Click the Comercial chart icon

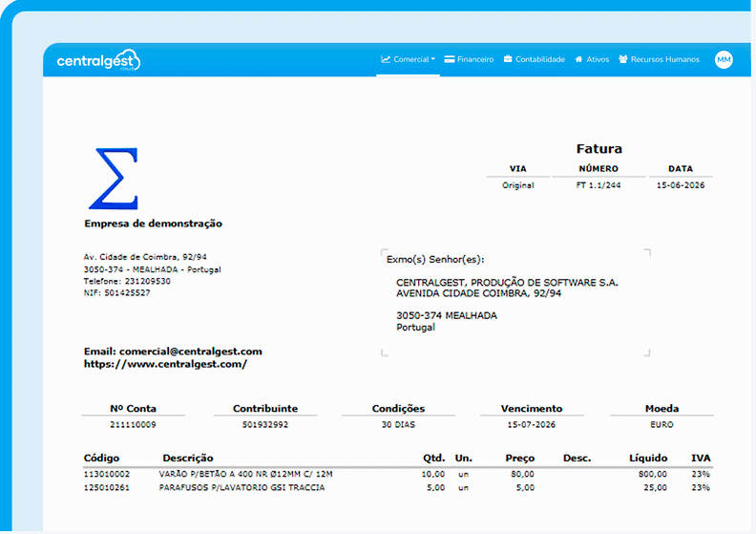click(x=386, y=59)
